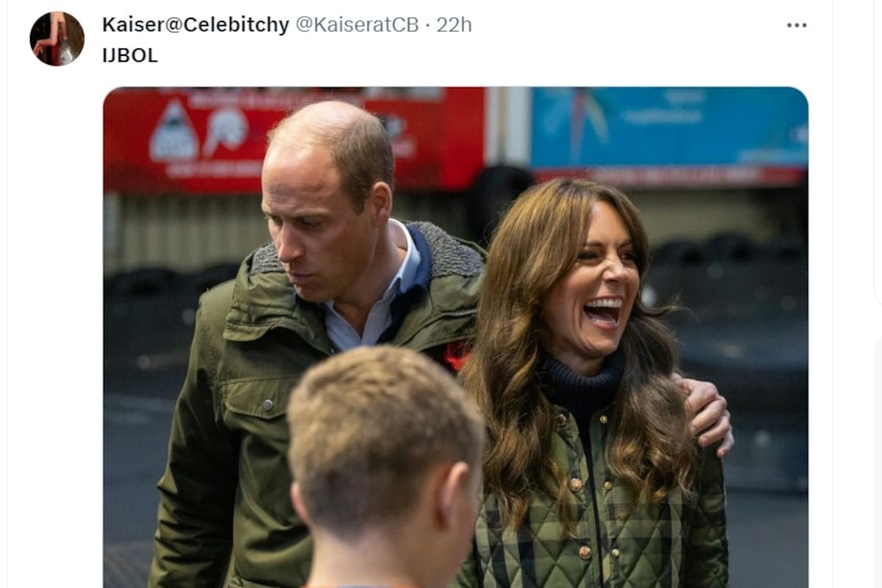The height and width of the screenshot is (588, 882).
Task: Click the blue banner in the photo background
Action: point(669,129)
